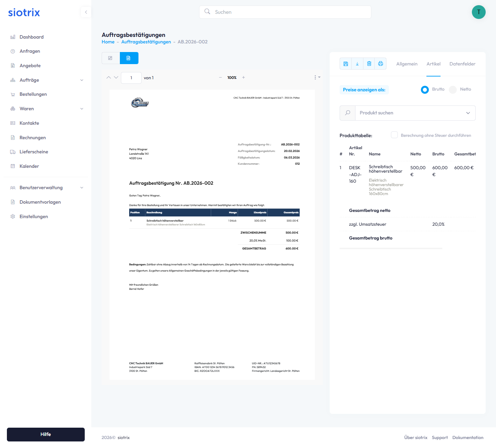496x448 pixels.
Task: Select the Netto radio button
Action: click(453, 90)
